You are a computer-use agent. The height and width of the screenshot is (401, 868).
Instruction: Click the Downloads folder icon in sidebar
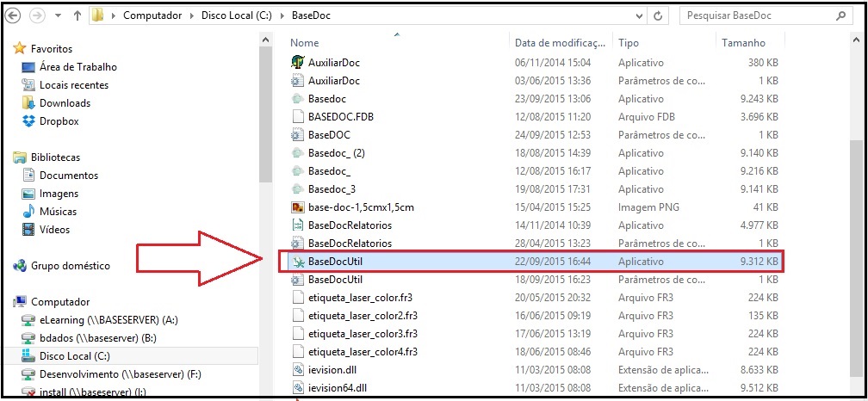click(28, 103)
